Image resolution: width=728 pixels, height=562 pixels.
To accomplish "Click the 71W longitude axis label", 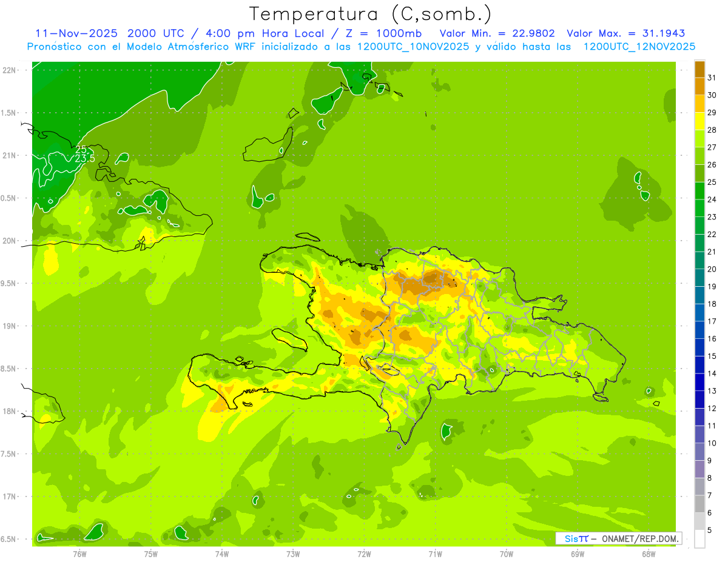I will click(x=435, y=554).
